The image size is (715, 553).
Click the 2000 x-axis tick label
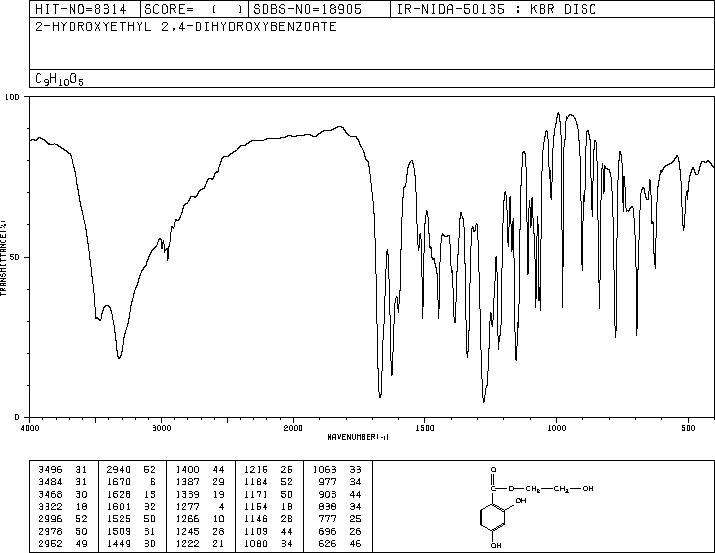[293, 428]
